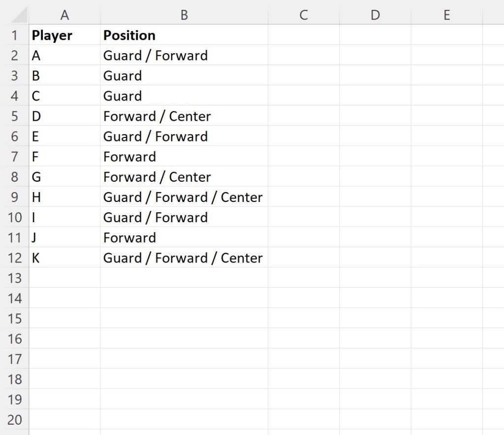The image size is (504, 435).
Task: Click the Position header cell
Action: (x=184, y=35)
